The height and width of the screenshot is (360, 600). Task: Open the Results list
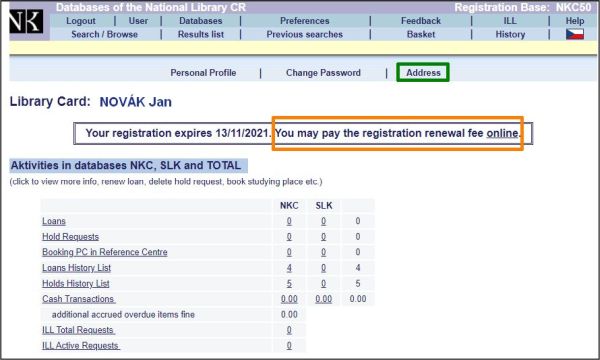coord(201,34)
